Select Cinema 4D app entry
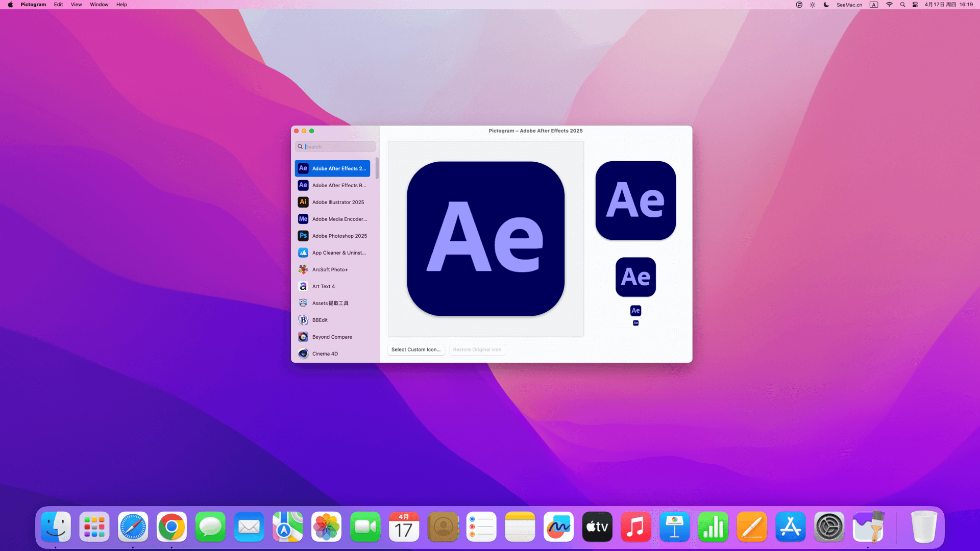The image size is (980, 551). [325, 354]
